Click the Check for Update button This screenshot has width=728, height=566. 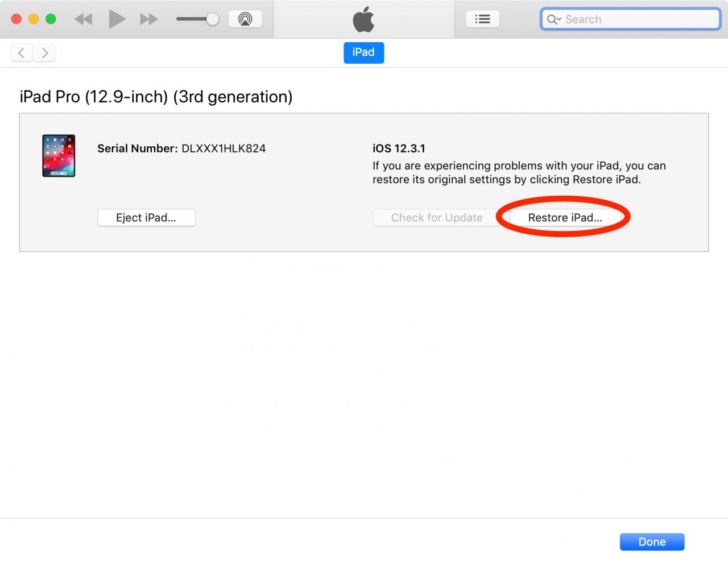(437, 218)
